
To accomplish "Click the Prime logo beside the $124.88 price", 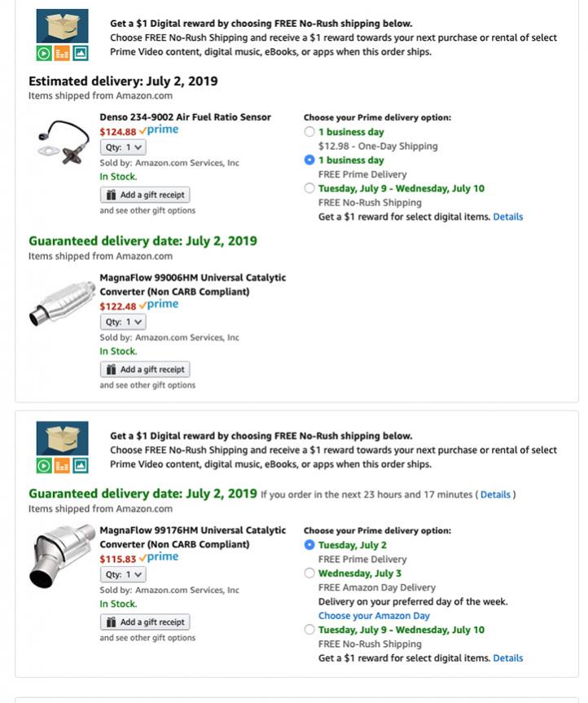I will pos(159,130).
